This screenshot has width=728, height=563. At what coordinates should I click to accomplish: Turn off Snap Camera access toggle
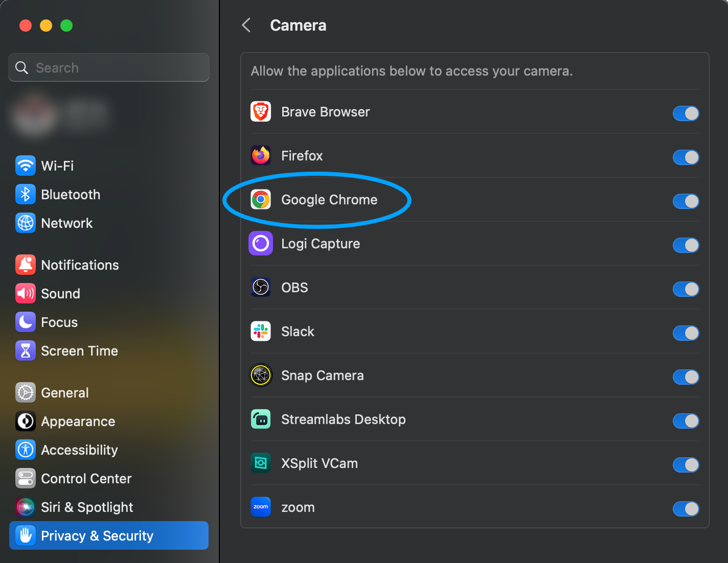(686, 377)
